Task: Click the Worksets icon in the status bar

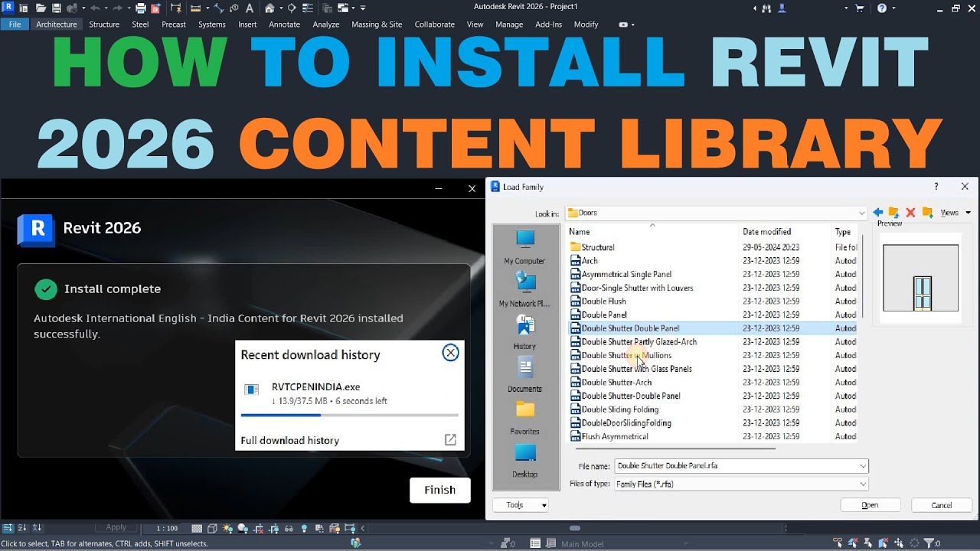Action: pyautogui.click(x=356, y=543)
